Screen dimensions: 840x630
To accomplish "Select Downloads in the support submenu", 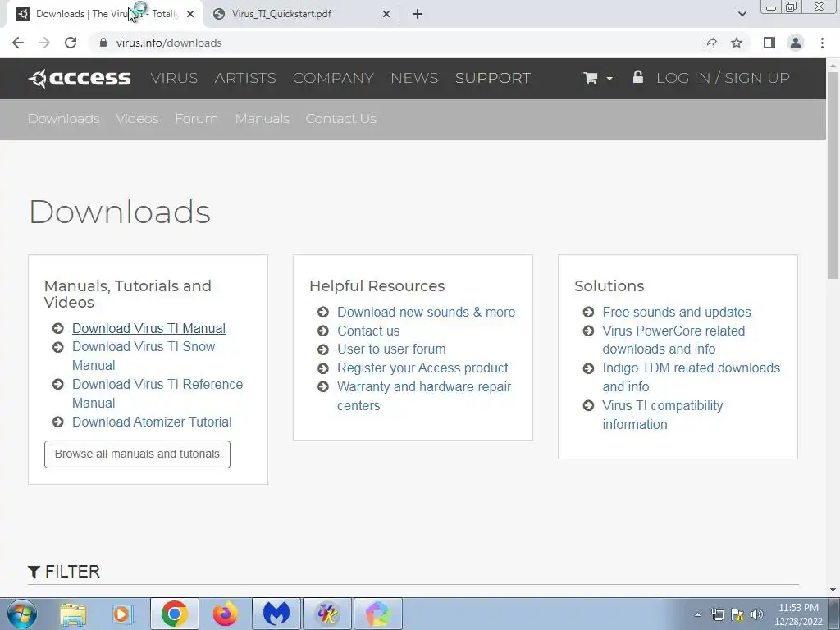I will tap(64, 118).
